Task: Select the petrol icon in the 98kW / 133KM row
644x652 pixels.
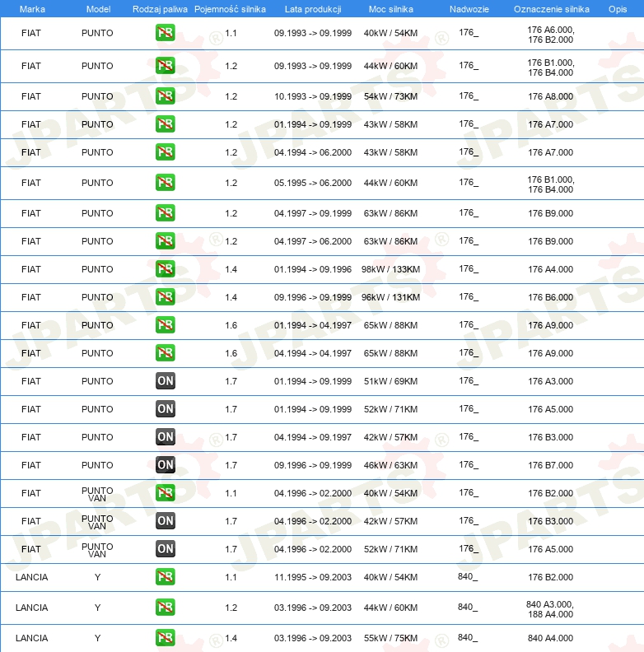Action: 166,269
